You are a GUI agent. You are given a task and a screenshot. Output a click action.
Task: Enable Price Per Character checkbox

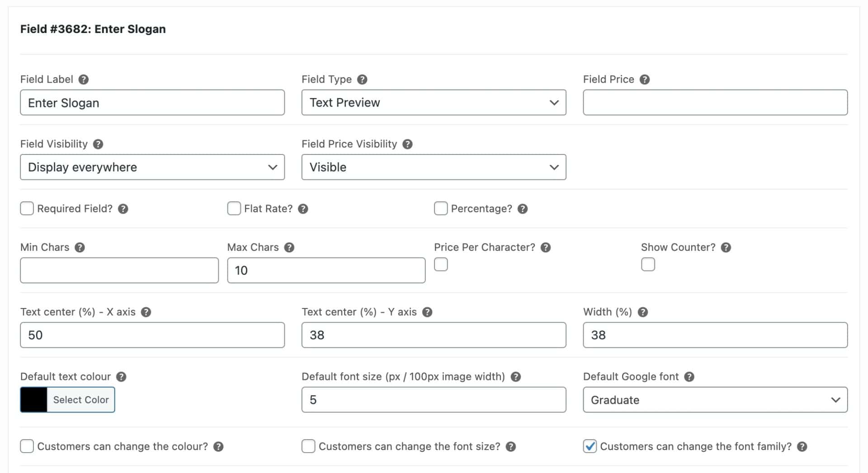(441, 264)
